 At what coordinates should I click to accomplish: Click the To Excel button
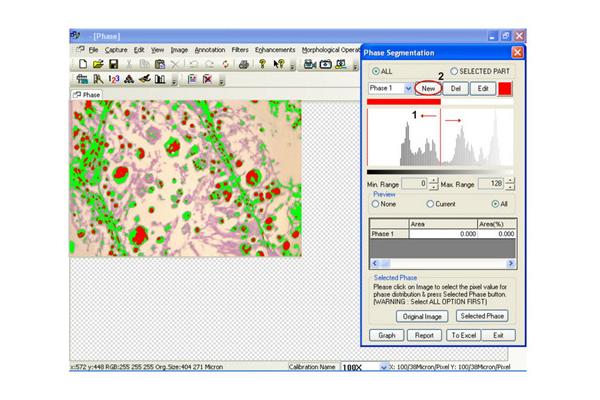464,335
